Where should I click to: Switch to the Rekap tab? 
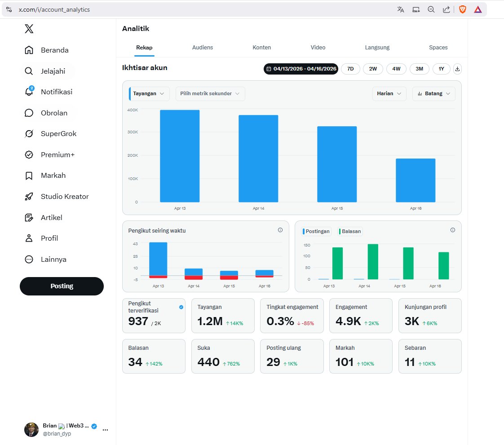tap(144, 48)
